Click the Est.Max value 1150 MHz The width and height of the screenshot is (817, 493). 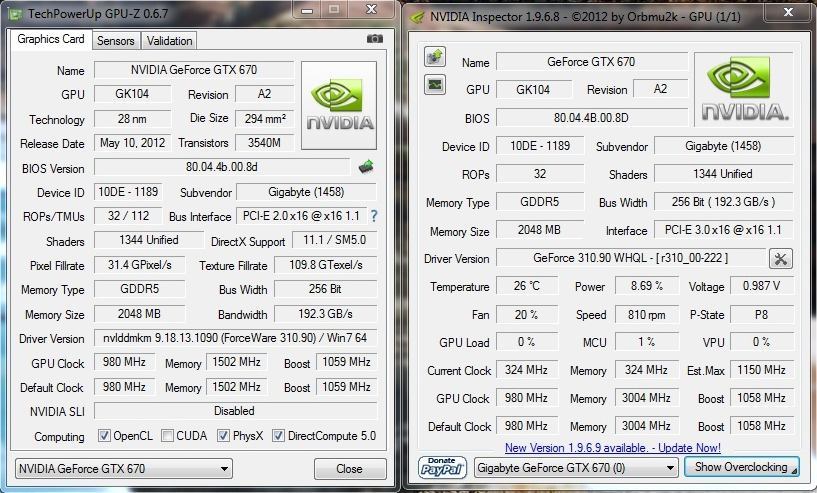[761, 370]
